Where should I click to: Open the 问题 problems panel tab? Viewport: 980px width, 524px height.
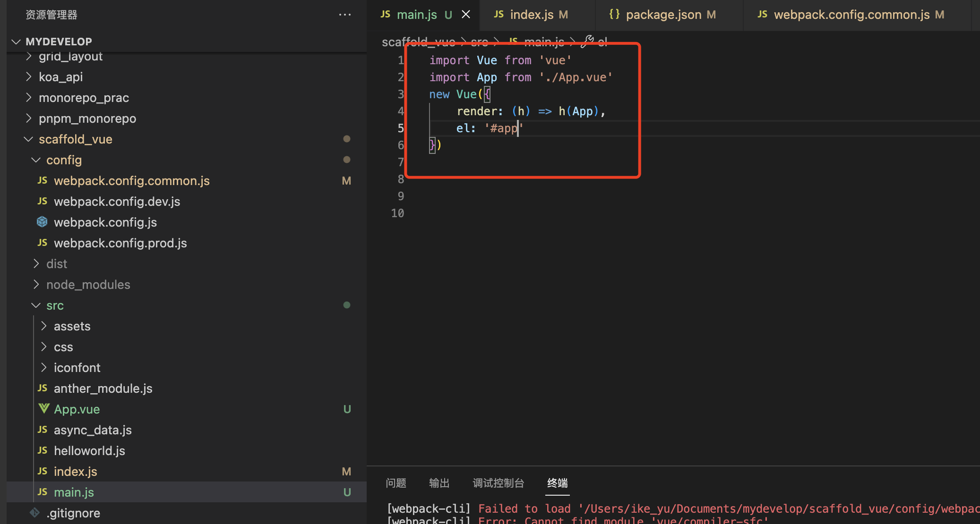[x=395, y=483]
